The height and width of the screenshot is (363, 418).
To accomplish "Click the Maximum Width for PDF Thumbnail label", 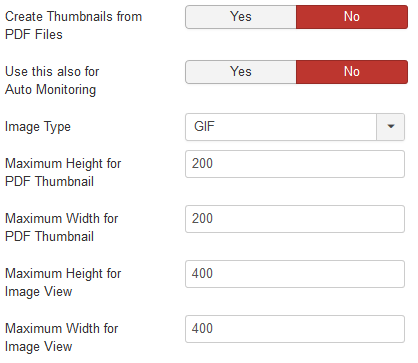I will [x=62, y=227].
